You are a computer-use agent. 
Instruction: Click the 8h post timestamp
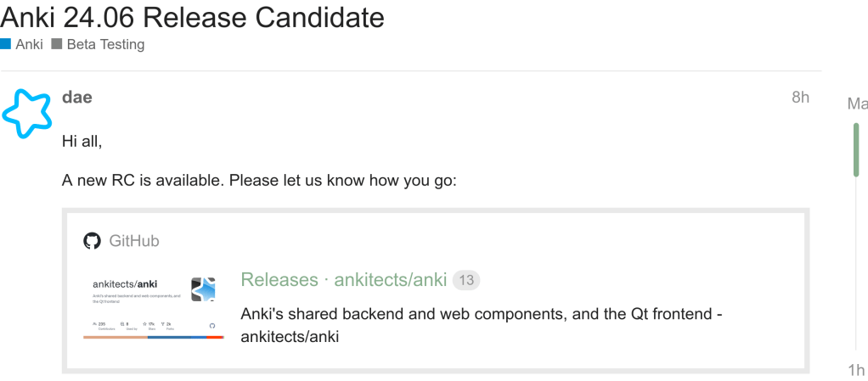tap(800, 97)
